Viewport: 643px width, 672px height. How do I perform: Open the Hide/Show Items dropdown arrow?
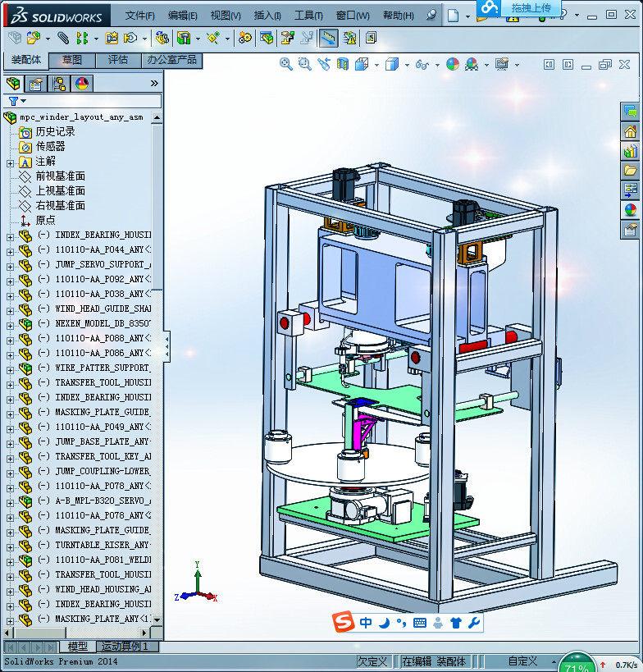point(437,65)
